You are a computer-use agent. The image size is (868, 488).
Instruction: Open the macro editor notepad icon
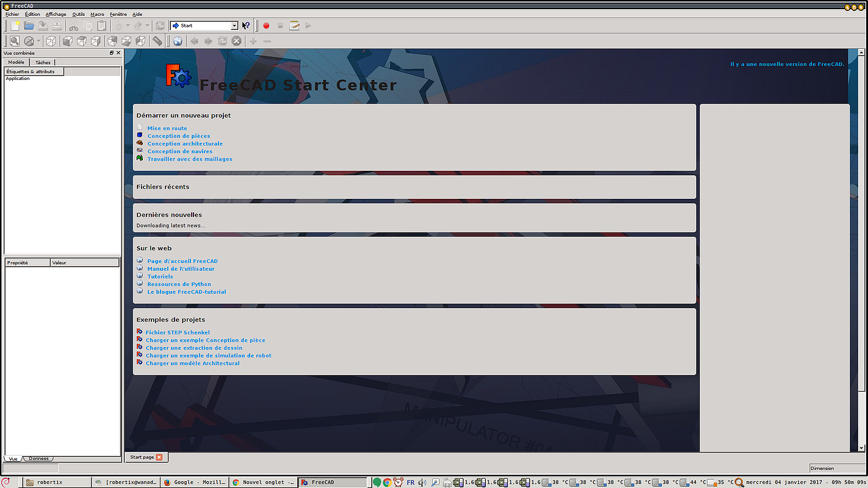pos(294,26)
